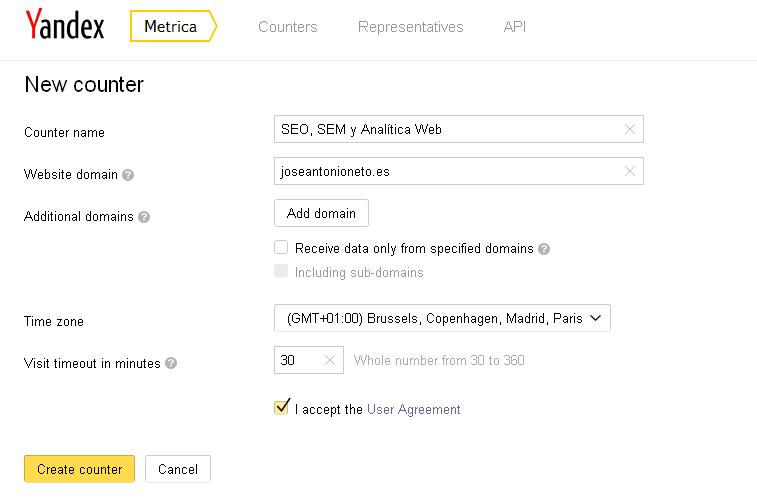Show help for Receive data only option
This screenshot has height=502, width=757.
pyautogui.click(x=544, y=249)
